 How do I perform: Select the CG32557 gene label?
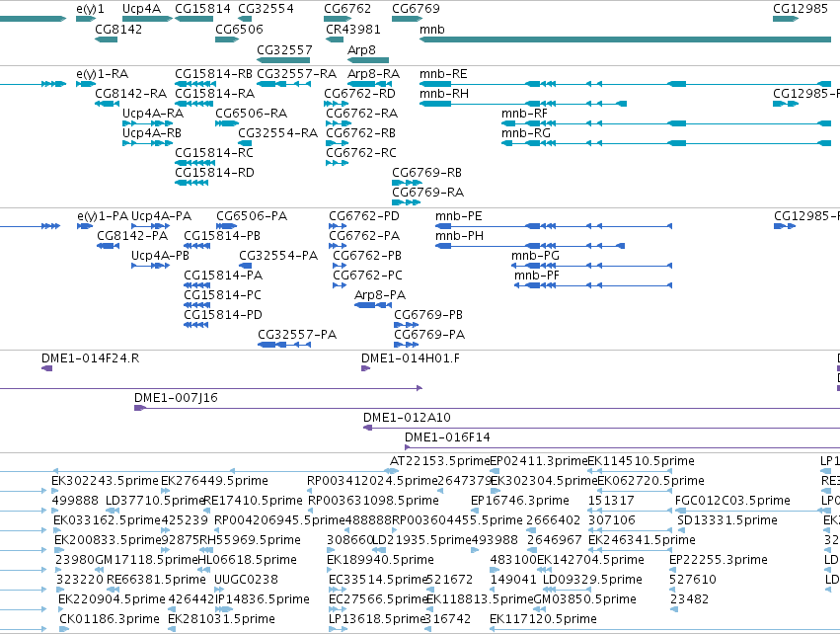(284, 49)
